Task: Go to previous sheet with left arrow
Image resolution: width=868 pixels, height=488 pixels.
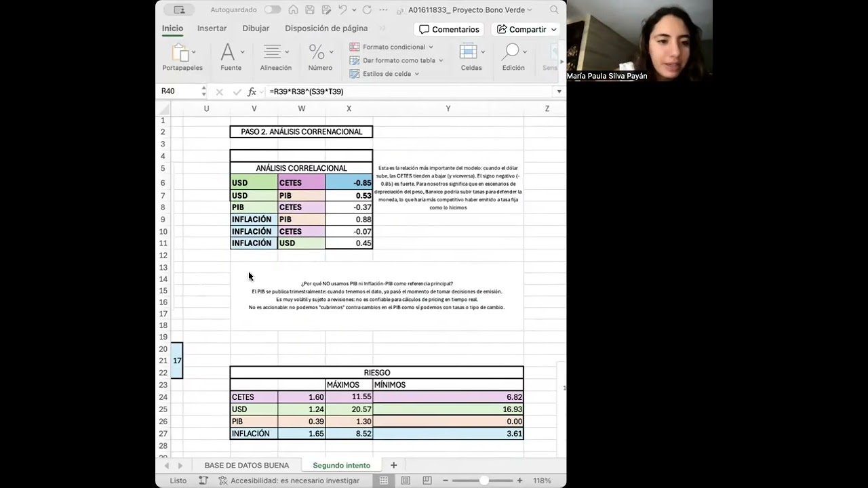Action: pos(167,466)
